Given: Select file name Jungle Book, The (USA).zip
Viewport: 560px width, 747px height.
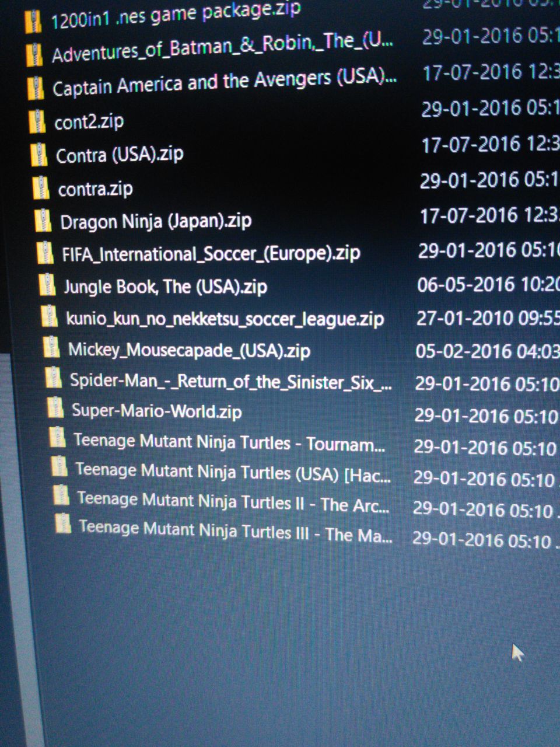Looking at the screenshot, I should (165, 287).
